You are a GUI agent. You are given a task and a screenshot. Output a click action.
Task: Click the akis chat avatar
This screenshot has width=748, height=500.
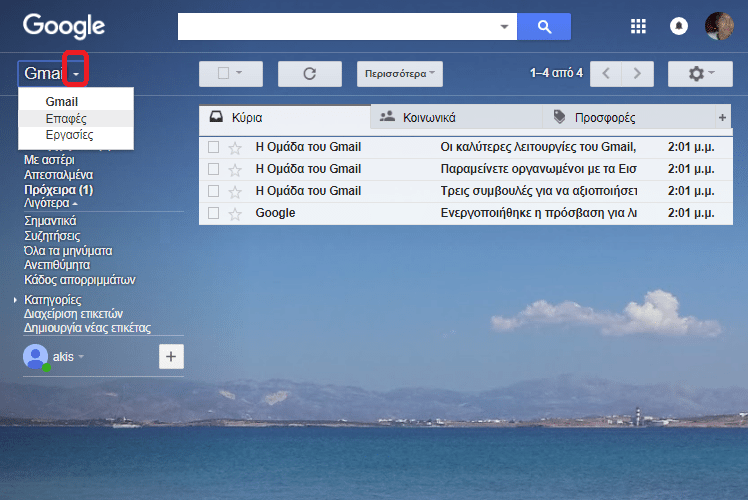point(36,357)
